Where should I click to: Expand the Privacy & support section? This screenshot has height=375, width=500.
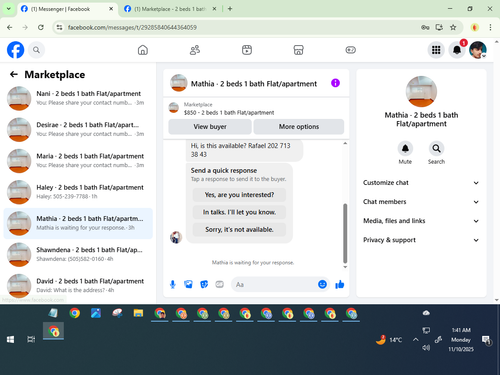click(x=421, y=240)
